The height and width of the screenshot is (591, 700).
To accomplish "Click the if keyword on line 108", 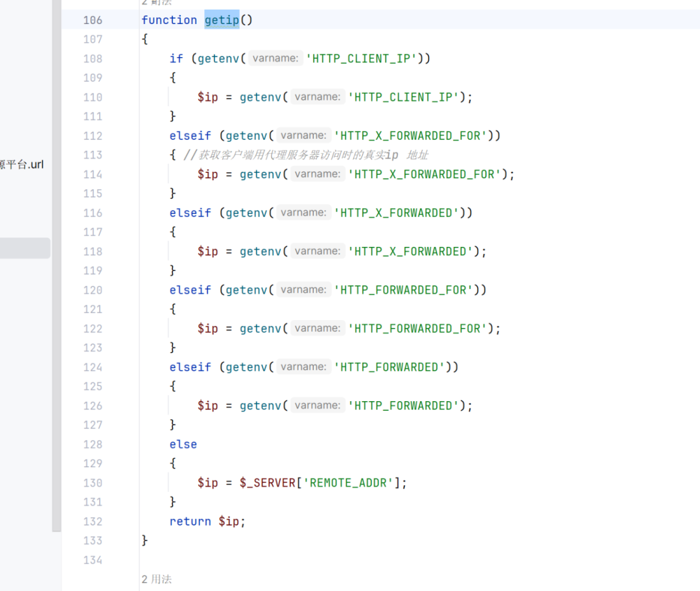I will click(x=176, y=58).
